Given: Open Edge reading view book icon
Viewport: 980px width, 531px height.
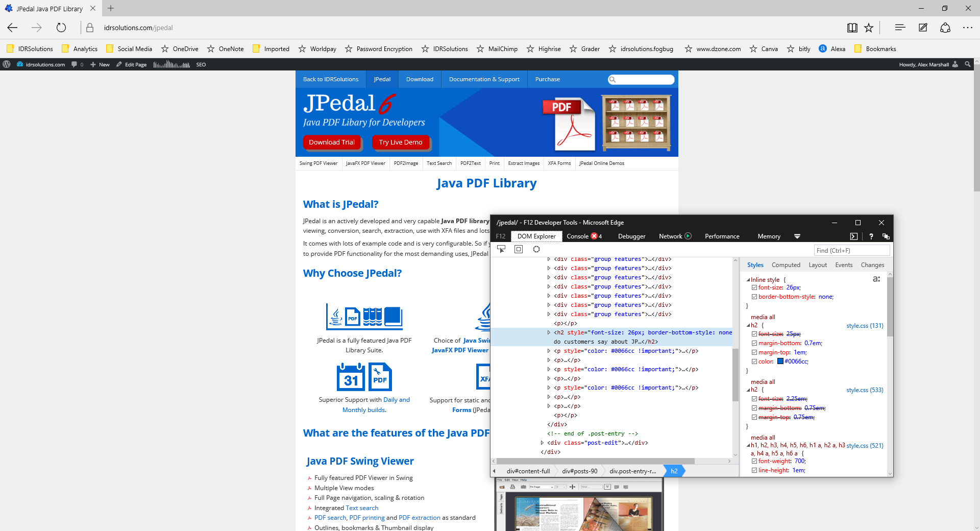Looking at the screenshot, I should 852,28.
